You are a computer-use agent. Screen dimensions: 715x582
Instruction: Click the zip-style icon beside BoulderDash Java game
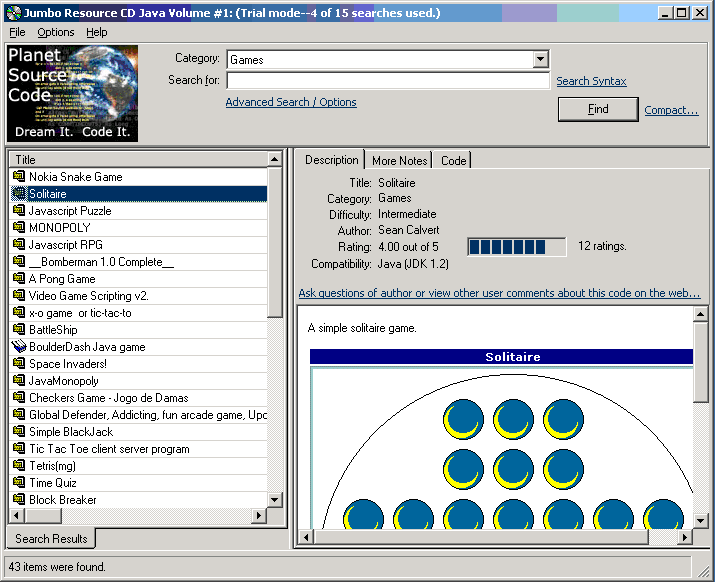pos(19,347)
